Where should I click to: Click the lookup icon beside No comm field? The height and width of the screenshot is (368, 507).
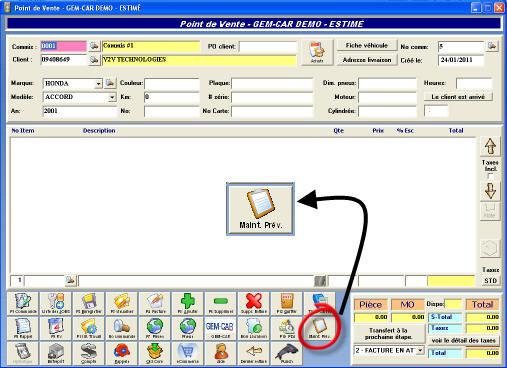point(492,46)
